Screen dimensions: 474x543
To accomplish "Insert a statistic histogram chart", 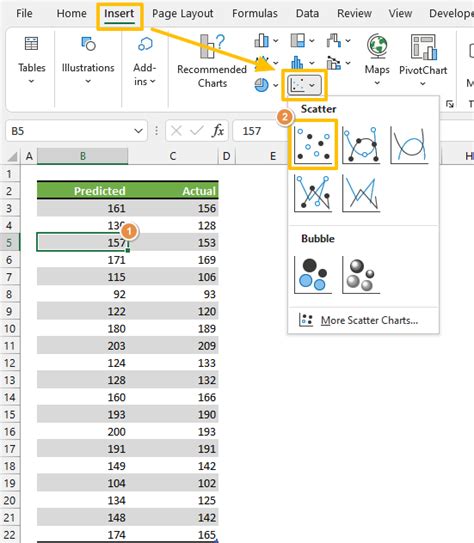I will click(x=297, y=63).
